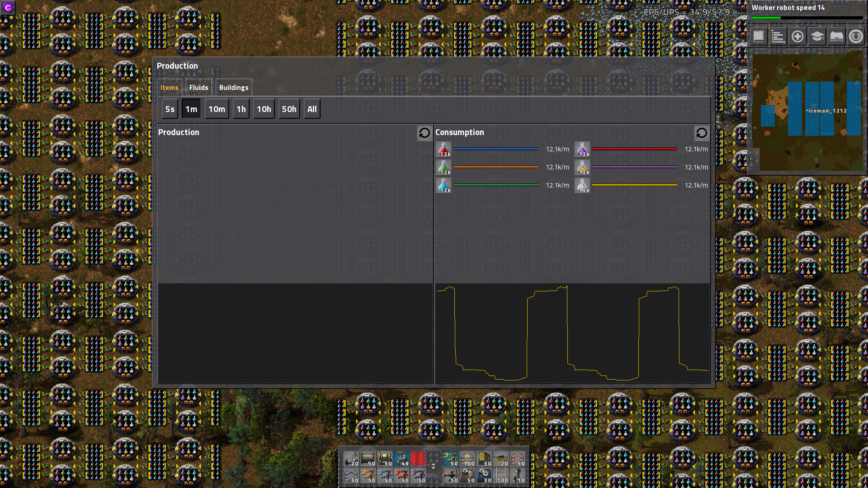Viewport: 868px width, 488px height.
Task: Click the purple C icon in the corner
Action: (x=8, y=7)
